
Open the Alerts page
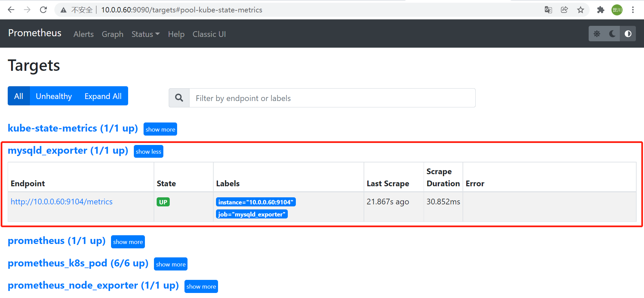pos(84,34)
